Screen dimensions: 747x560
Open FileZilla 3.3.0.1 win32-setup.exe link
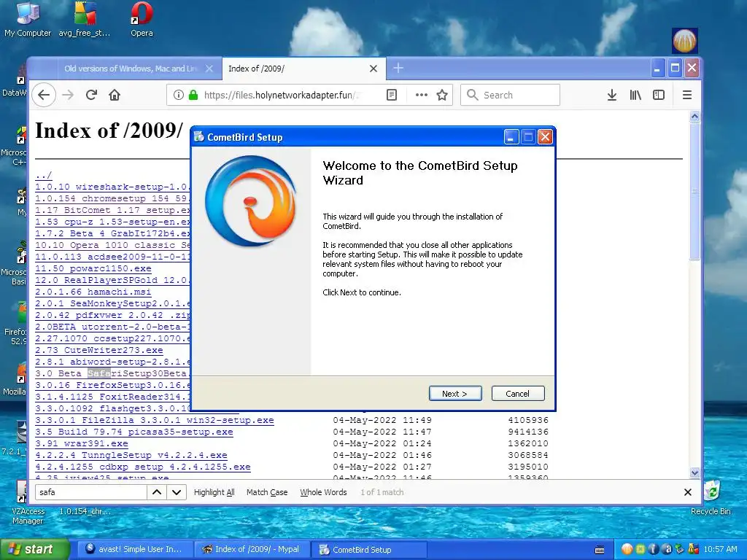click(155, 420)
